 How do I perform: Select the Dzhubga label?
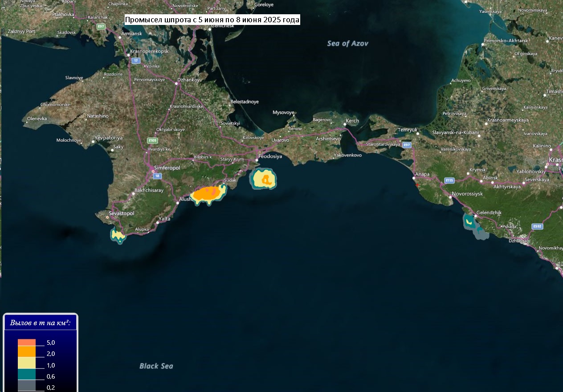coord(518,241)
